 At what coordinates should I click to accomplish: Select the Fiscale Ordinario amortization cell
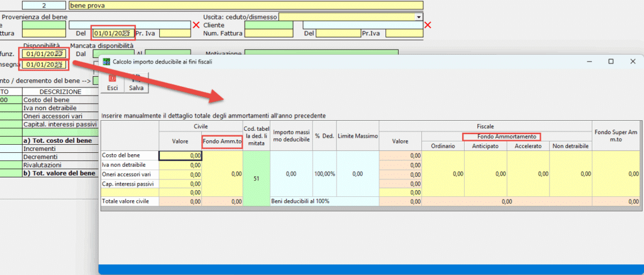click(x=443, y=174)
